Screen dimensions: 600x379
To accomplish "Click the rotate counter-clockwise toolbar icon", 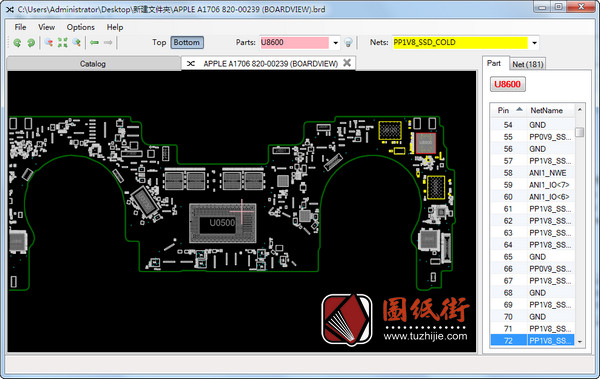I will coord(17,42).
